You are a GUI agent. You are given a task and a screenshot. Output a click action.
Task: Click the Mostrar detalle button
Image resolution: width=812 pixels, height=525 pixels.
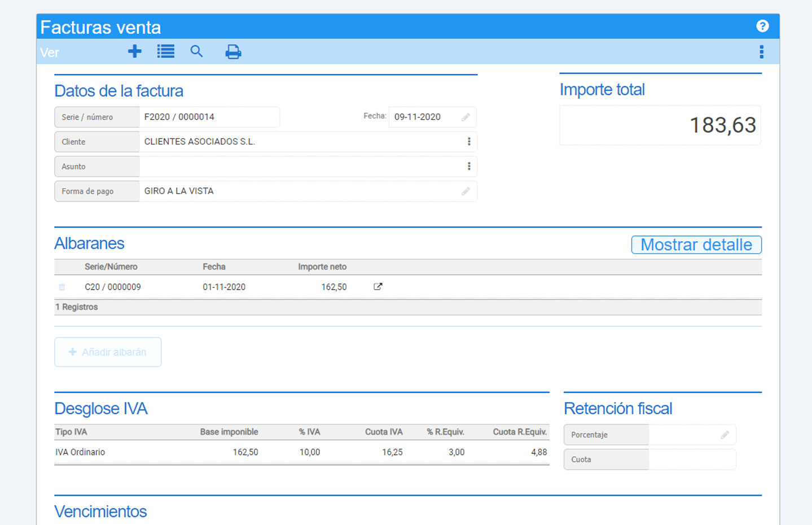(x=696, y=244)
